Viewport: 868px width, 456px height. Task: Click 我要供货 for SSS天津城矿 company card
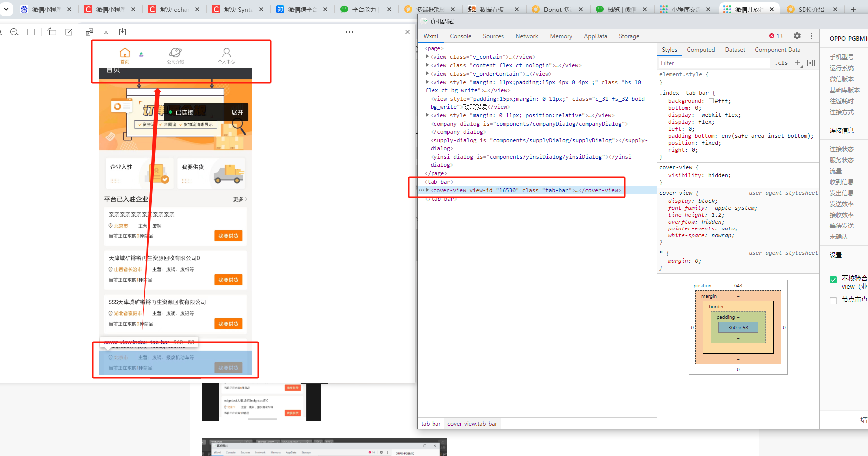[228, 324]
